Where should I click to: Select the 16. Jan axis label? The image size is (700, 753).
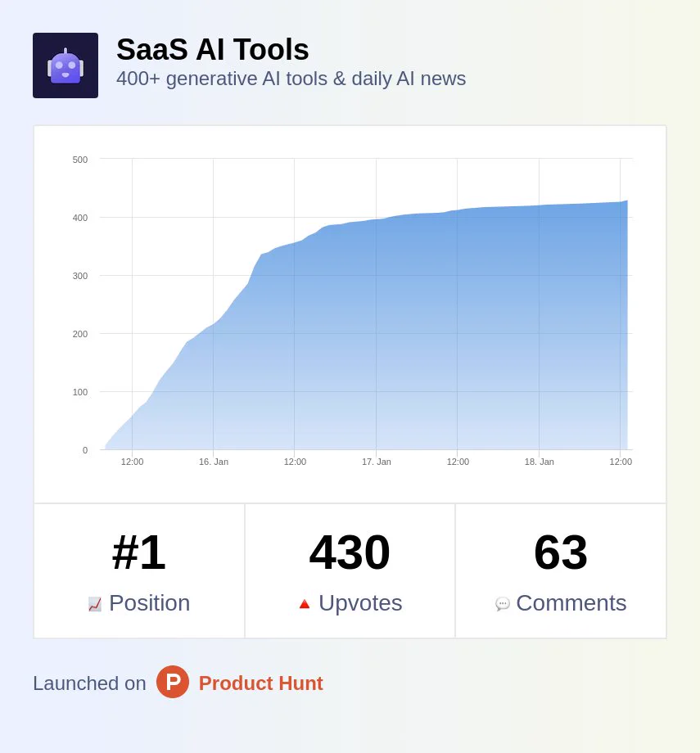click(x=214, y=462)
